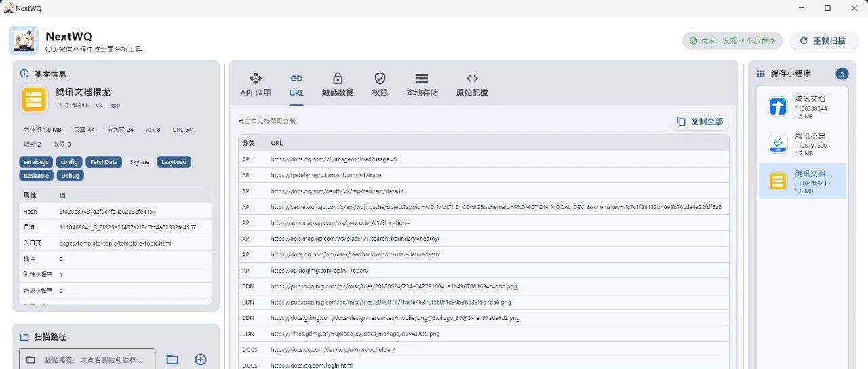Copy the Hash value 8f825e31437a2f9c7fd4a02332fe4157
The width and height of the screenshot is (868, 369).
click(x=107, y=211)
